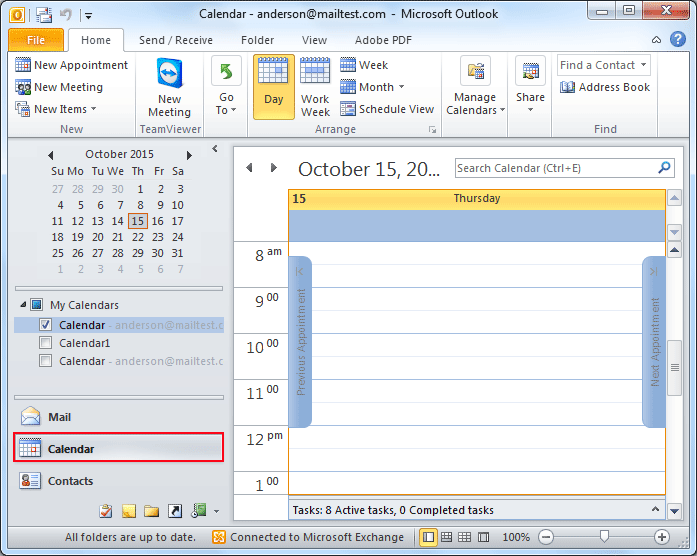The image size is (697, 556).
Task: Create a New Appointment
Action: coord(71,65)
